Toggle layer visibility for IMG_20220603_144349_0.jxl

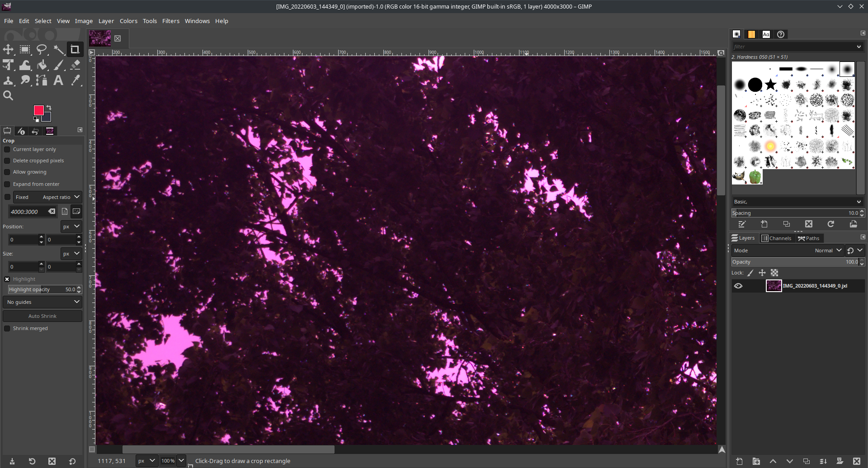(739, 285)
